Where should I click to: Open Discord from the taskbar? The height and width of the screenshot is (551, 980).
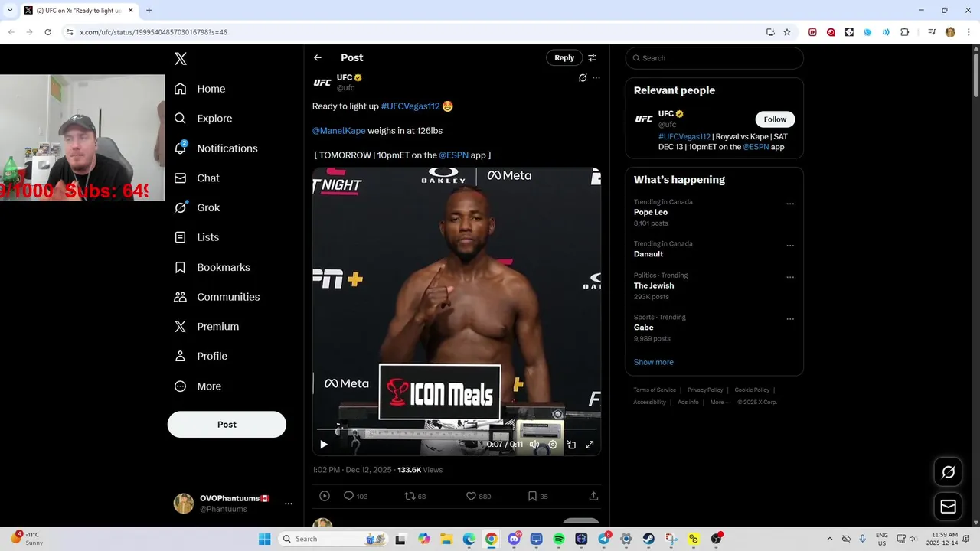(514, 539)
